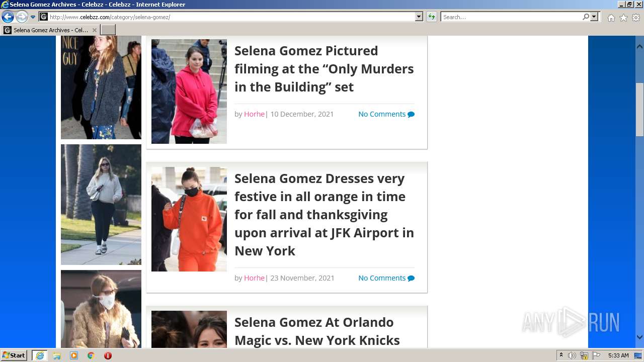Open the search provider dropdown arrow
This screenshot has width=644, height=362.
[x=594, y=17]
